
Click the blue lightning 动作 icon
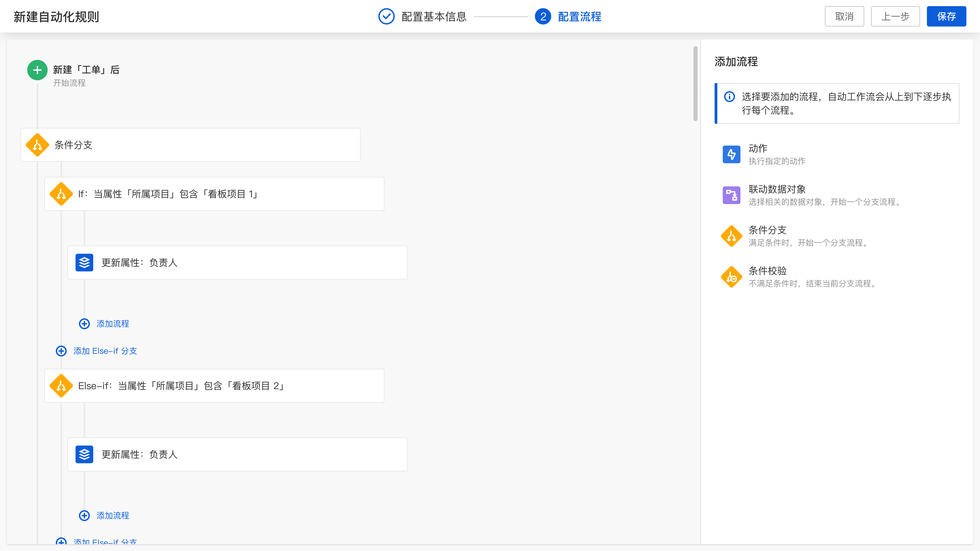coord(731,154)
